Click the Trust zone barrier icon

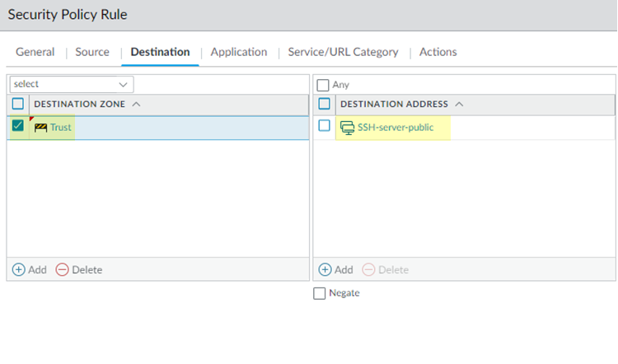coord(40,128)
